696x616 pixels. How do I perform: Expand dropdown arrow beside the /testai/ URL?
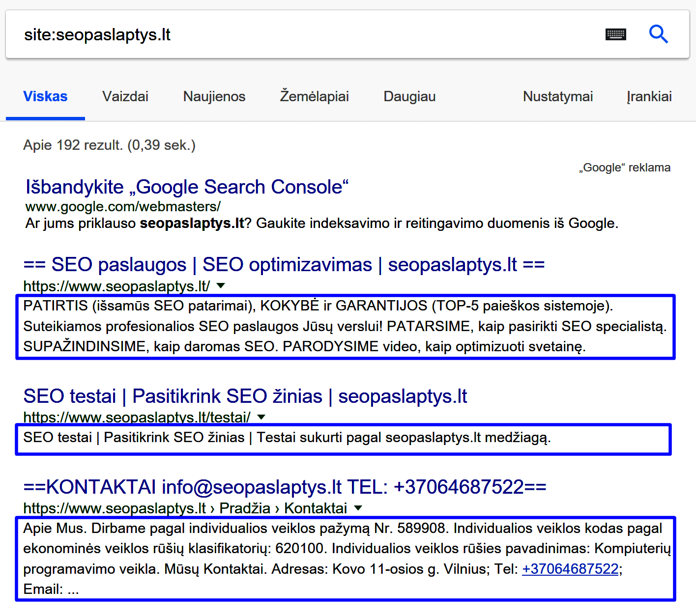[x=261, y=417]
